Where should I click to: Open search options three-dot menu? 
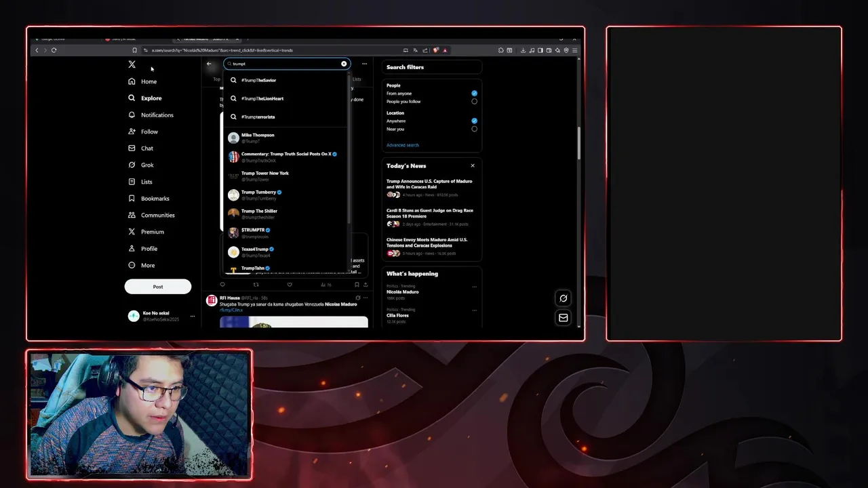pos(364,64)
